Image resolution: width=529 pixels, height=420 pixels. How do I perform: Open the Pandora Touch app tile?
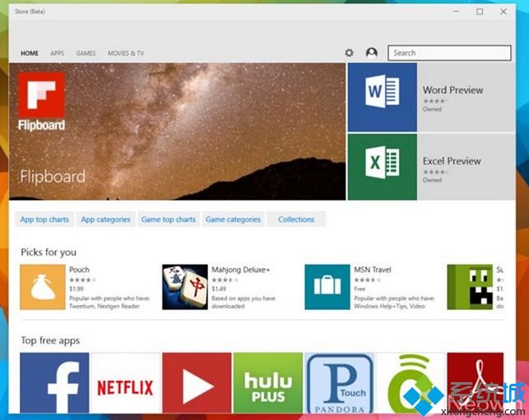coord(340,382)
